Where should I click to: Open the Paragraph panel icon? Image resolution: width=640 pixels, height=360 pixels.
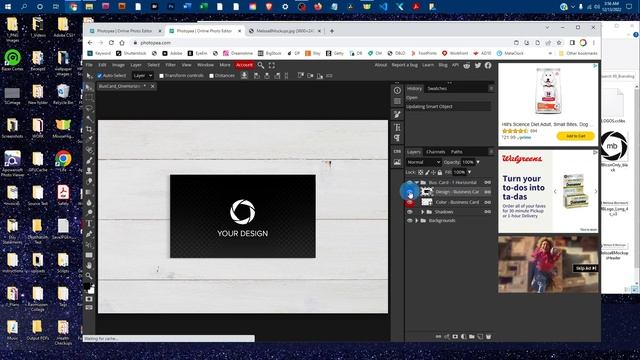(397, 138)
